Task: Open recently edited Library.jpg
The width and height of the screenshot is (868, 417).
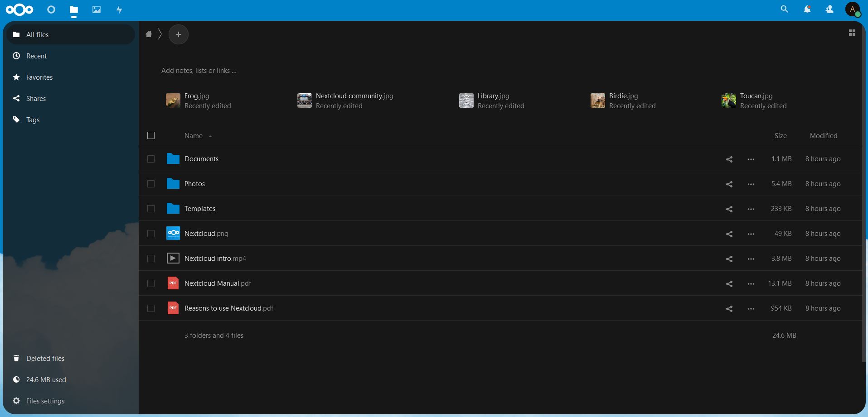Action: pyautogui.click(x=492, y=101)
